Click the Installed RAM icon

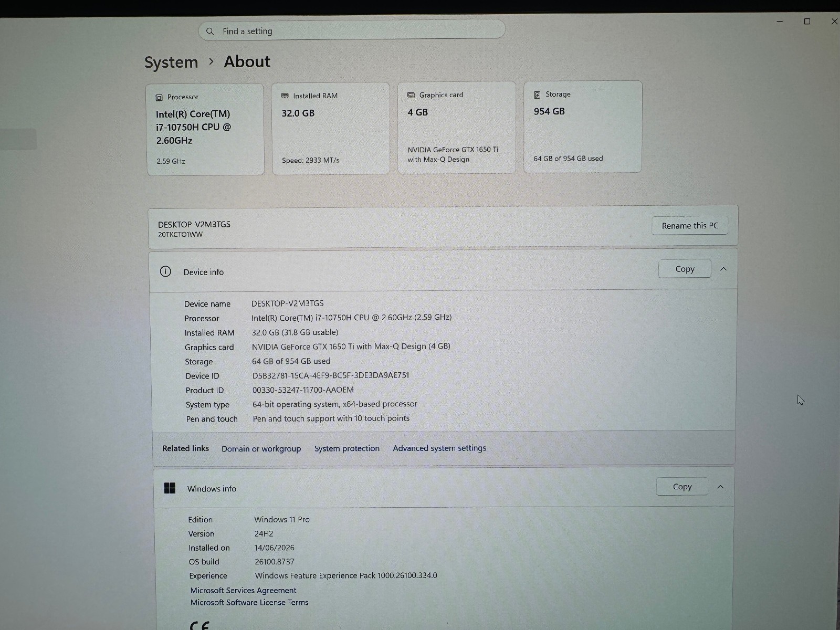point(285,96)
